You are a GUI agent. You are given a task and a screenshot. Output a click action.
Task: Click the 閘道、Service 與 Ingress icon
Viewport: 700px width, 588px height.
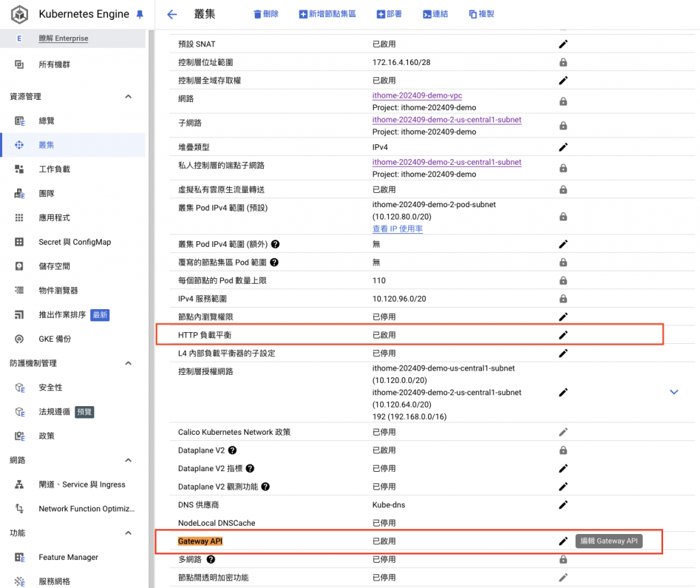click(x=19, y=485)
